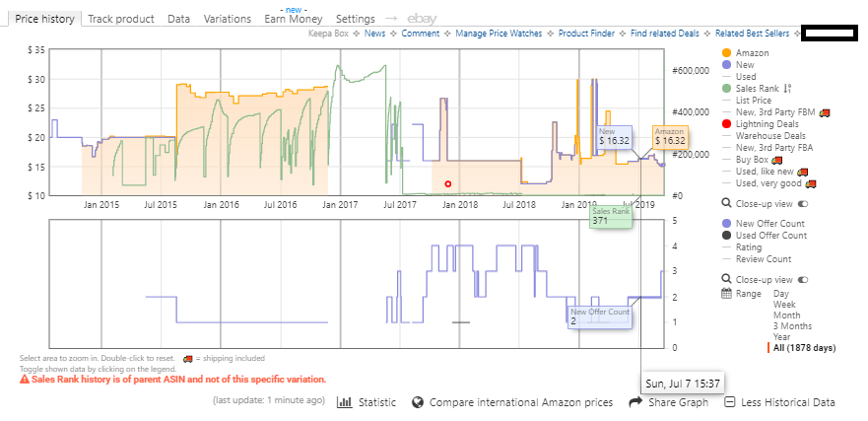Click the orange Amazon legend dot

[727, 53]
